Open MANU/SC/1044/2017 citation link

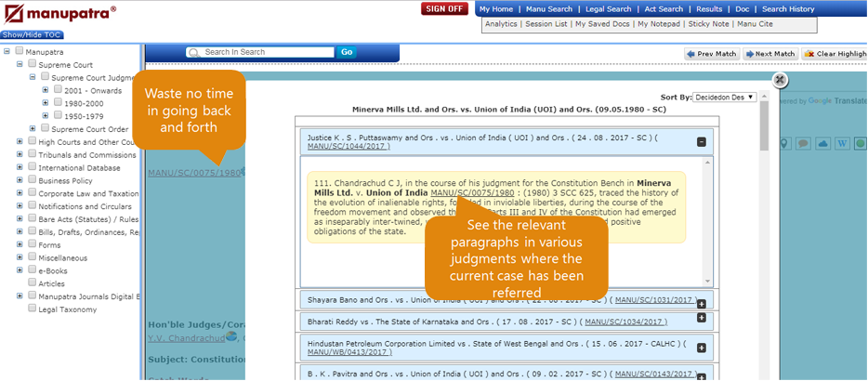(349, 146)
